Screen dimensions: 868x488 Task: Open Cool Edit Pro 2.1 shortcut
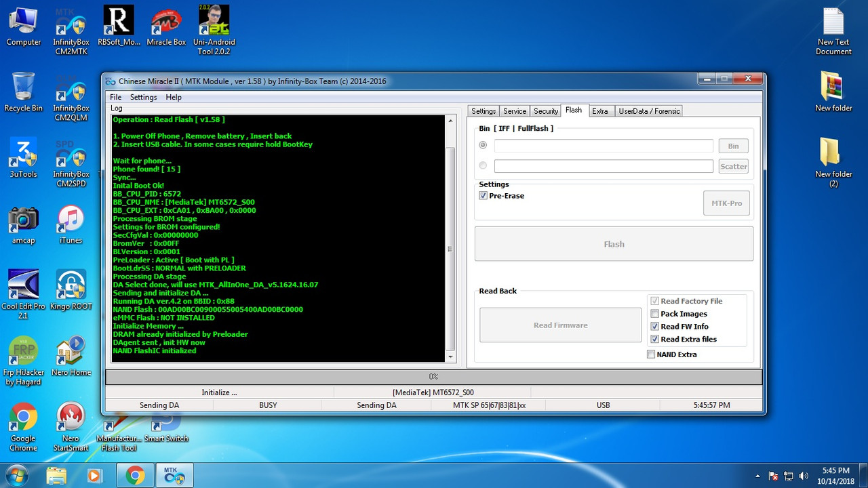coord(24,296)
